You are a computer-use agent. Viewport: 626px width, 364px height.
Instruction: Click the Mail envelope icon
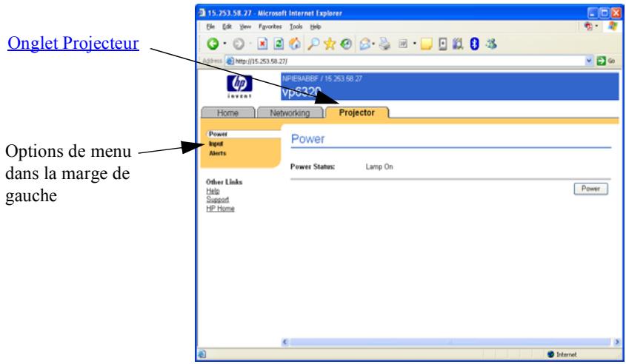click(365, 44)
